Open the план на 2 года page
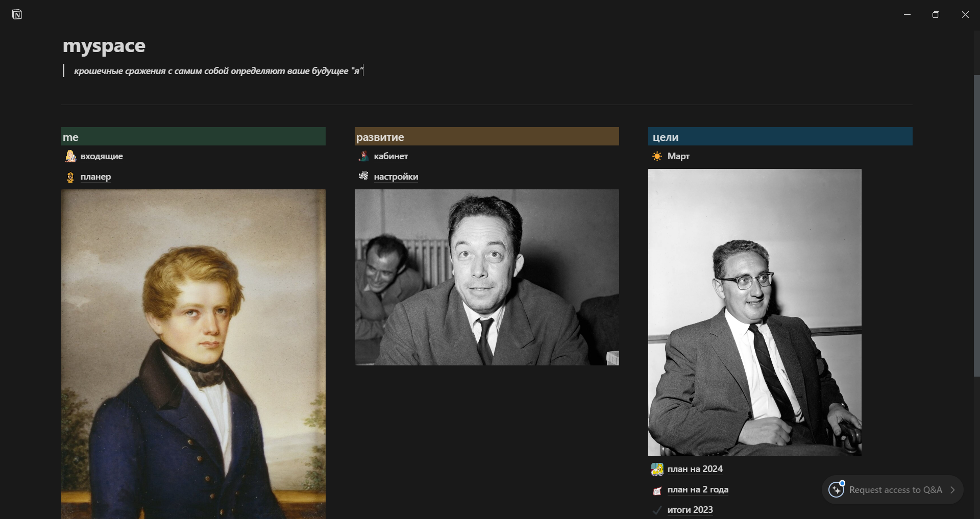 698,489
